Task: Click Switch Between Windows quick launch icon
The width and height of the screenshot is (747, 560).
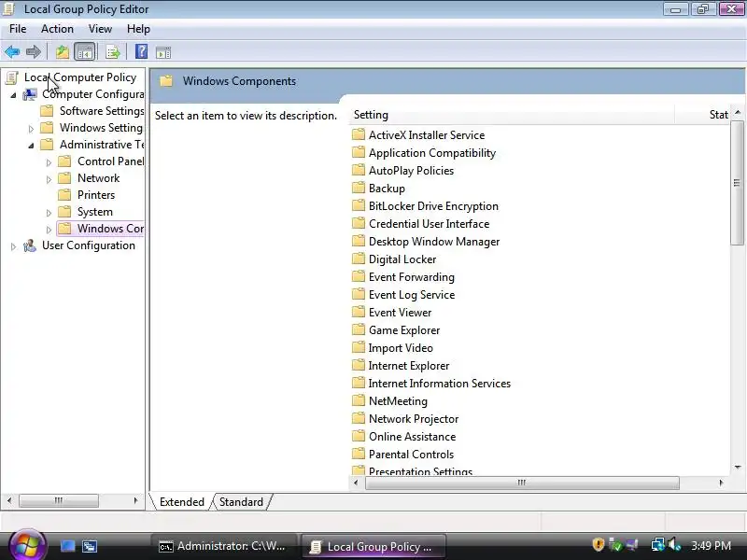Action: tap(90, 546)
